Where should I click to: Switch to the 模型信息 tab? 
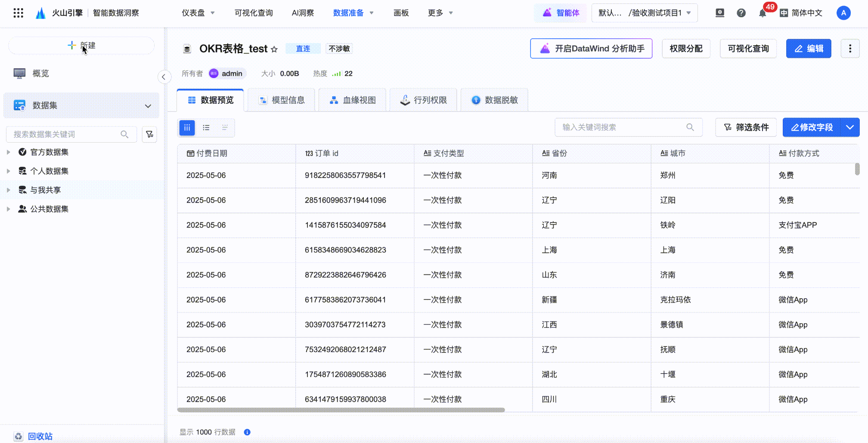pos(282,100)
